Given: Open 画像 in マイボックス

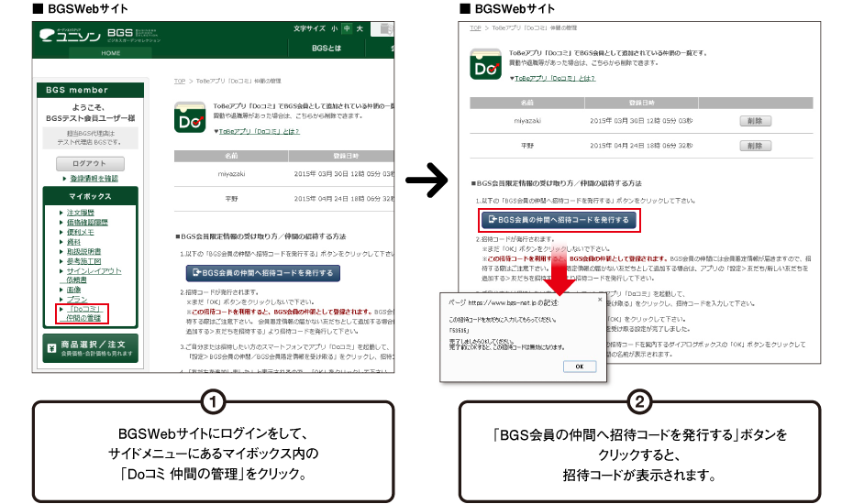Looking at the screenshot, I should pyautogui.click(x=73, y=290).
